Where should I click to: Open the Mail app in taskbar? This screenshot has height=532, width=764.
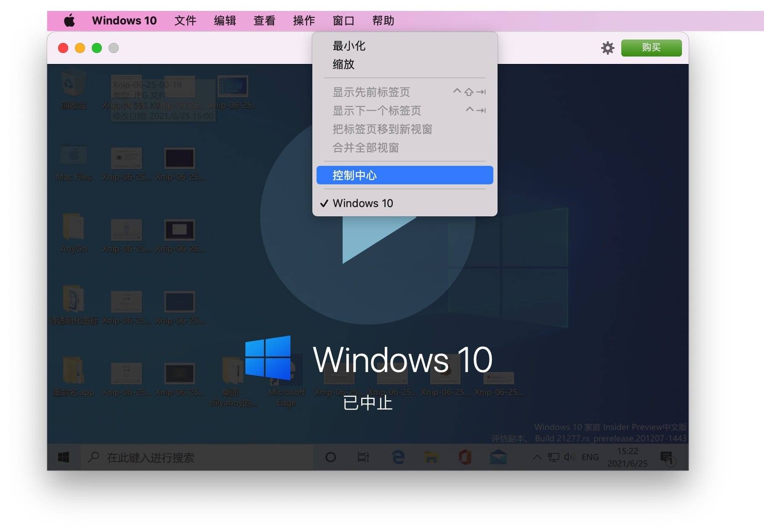click(498, 457)
